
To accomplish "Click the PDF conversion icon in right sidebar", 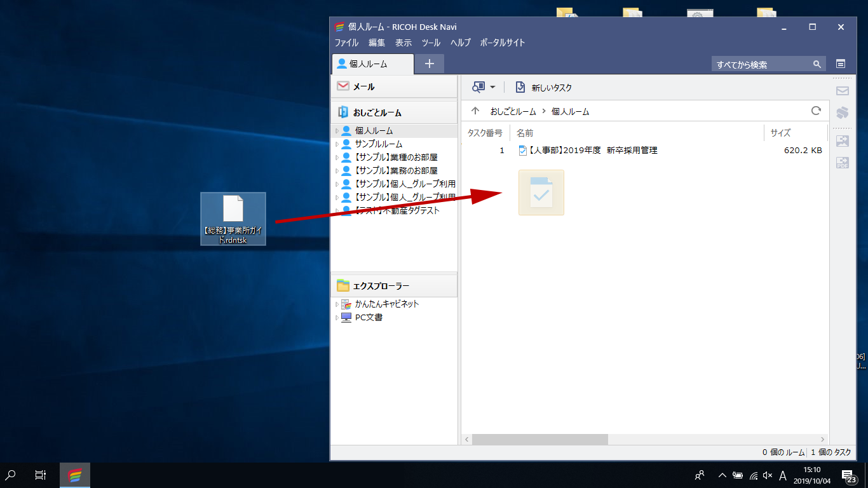I will pos(842,163).
